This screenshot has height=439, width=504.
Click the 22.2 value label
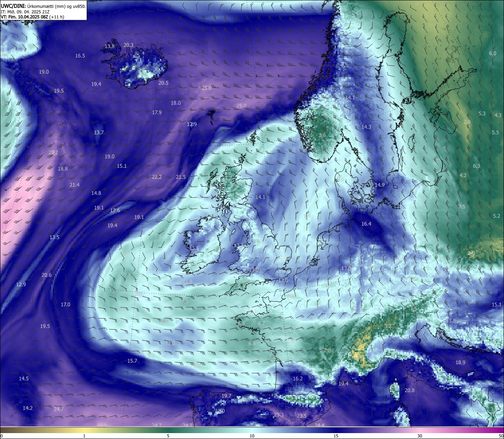point(157,177)
